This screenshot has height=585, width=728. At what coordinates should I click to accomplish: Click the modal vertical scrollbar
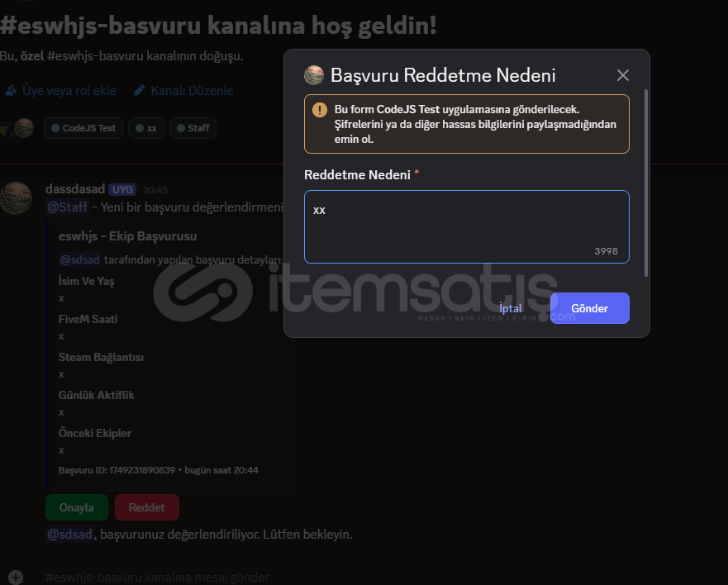click(x=646, y=183)
